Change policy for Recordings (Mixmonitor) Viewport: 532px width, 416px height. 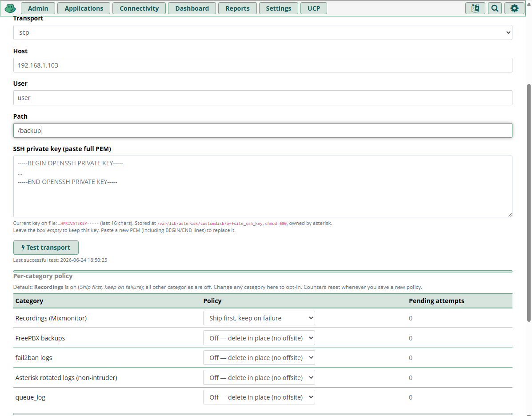click(x=259, y=318)
